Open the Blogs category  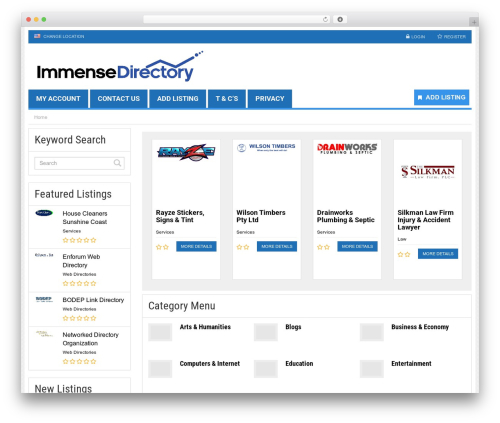click(293, 327)
